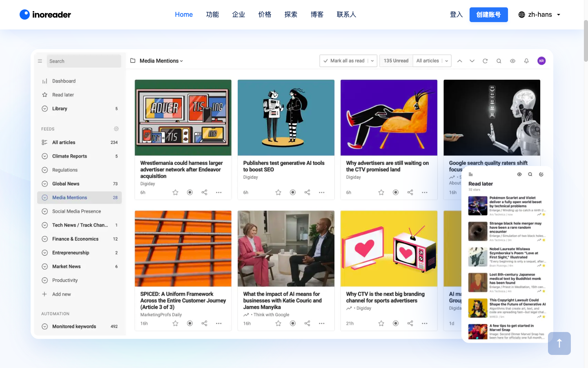Expand the Monitored keywords section
588x368 pixels.
pos(45,327)
